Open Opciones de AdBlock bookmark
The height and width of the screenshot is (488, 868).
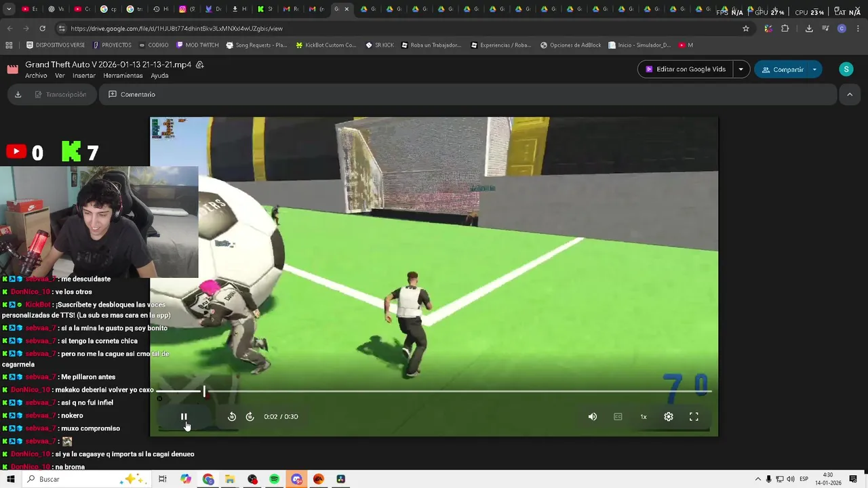(570, 45)
